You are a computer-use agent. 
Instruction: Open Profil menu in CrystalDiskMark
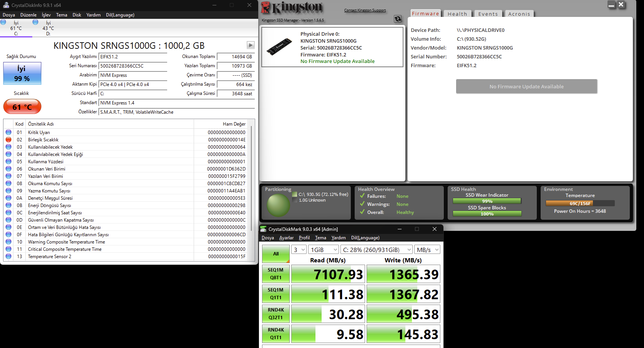coord(304,238)
